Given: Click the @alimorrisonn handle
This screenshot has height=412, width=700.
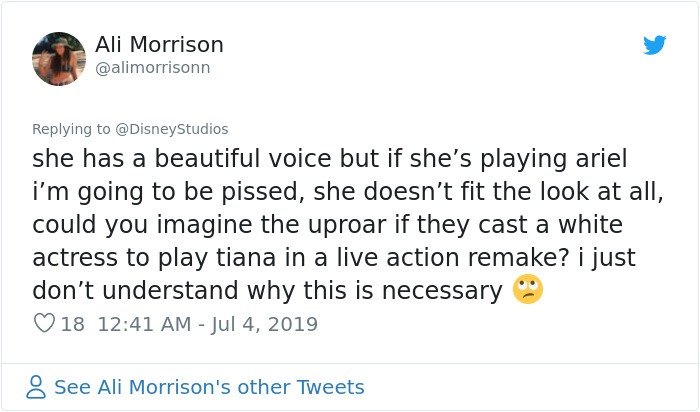Looking at the screenshot, I should pyautogui.click(x=153, y=68).
